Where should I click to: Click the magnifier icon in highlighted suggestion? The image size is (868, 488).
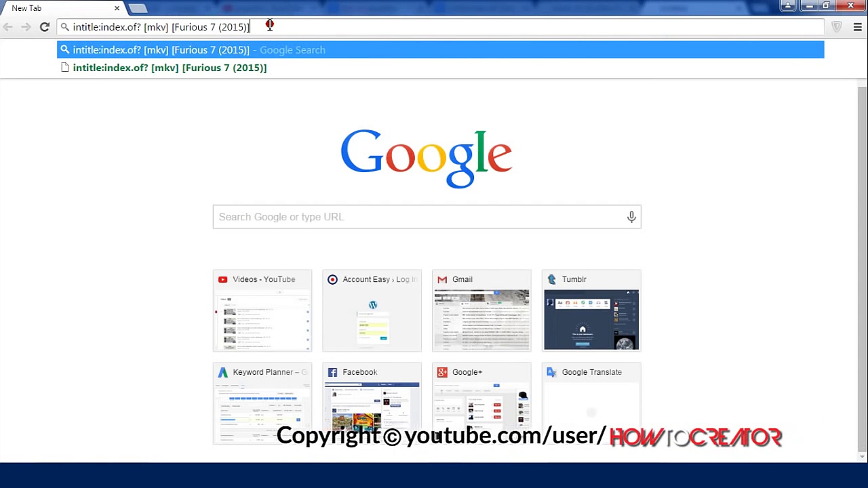65,49
